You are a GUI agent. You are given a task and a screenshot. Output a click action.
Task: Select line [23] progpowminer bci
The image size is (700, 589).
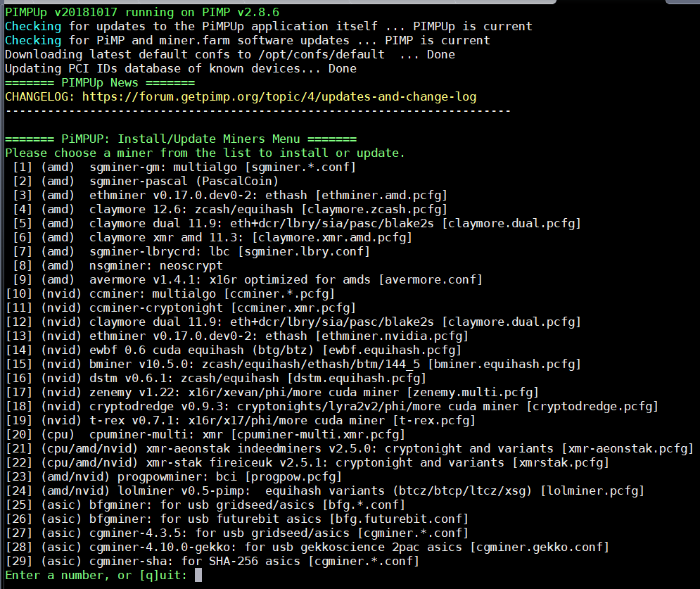point(174,477)
